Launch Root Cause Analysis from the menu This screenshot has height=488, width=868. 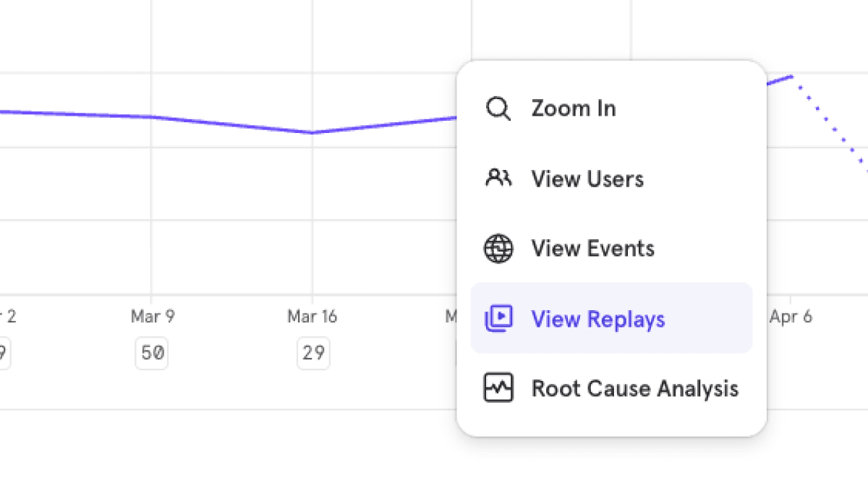pyautogui.click(x=634, y=389)
